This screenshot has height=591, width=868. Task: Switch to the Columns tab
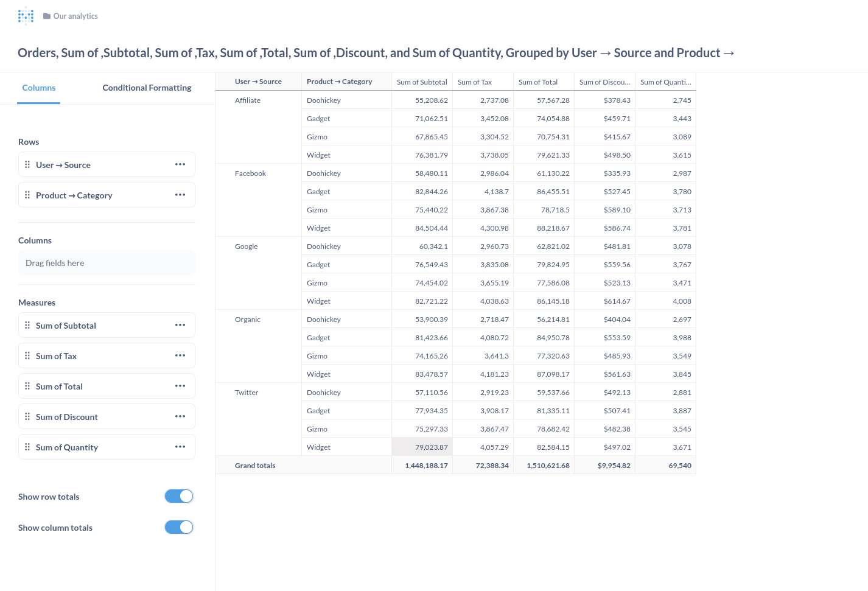(38, 88)
